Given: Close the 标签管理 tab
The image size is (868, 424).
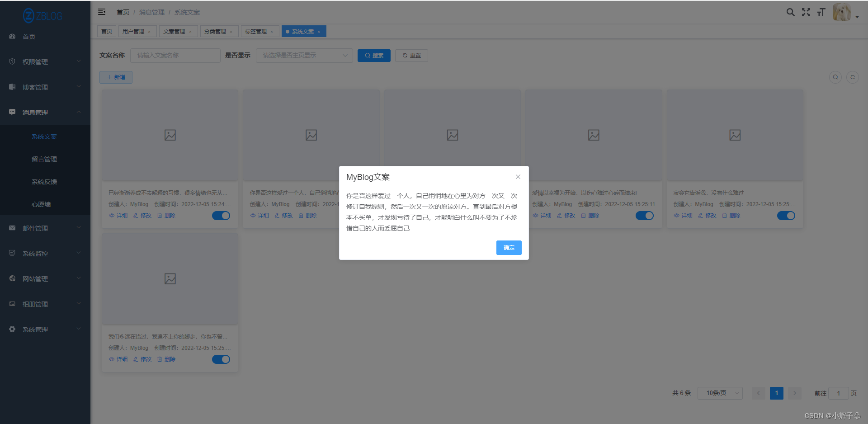Looking at the screenshot, I should (272, 32).
